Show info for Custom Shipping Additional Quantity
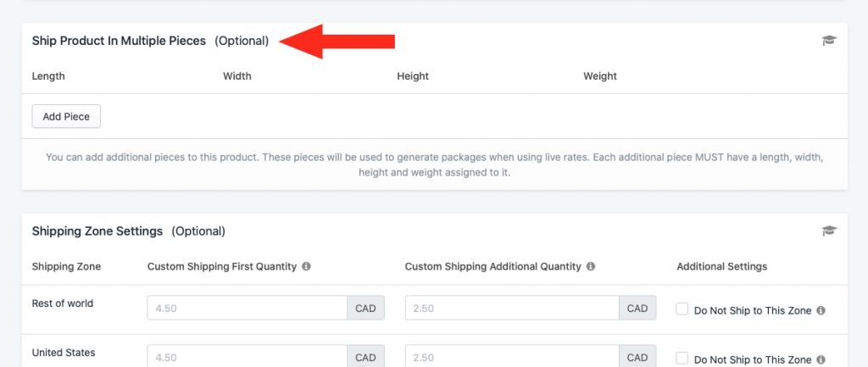 pos(591,266)
